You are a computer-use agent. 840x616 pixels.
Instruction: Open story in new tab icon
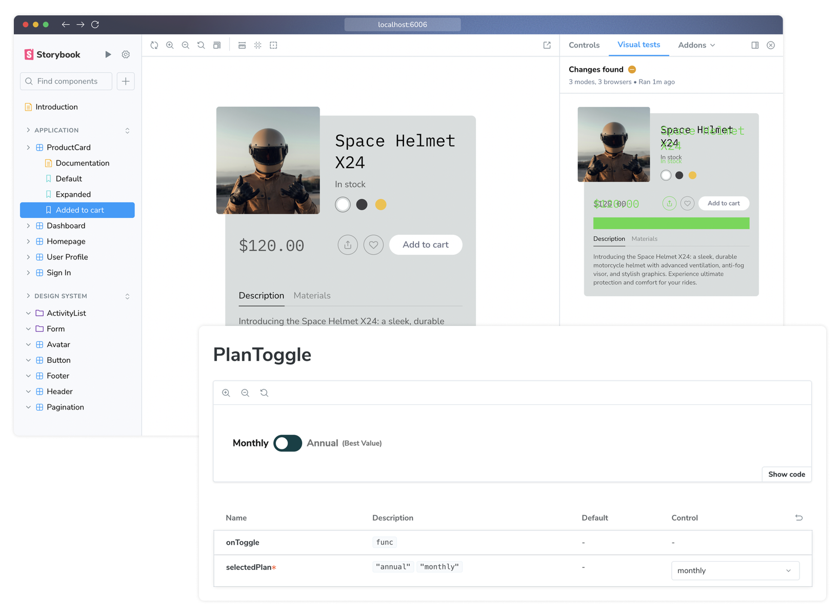click(x=547, y=45)
